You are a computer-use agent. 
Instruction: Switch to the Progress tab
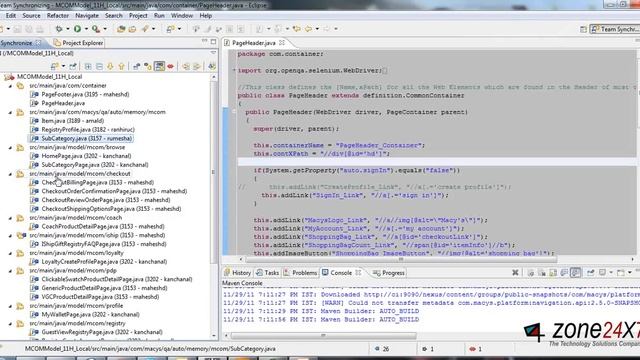tap(389, 273)
